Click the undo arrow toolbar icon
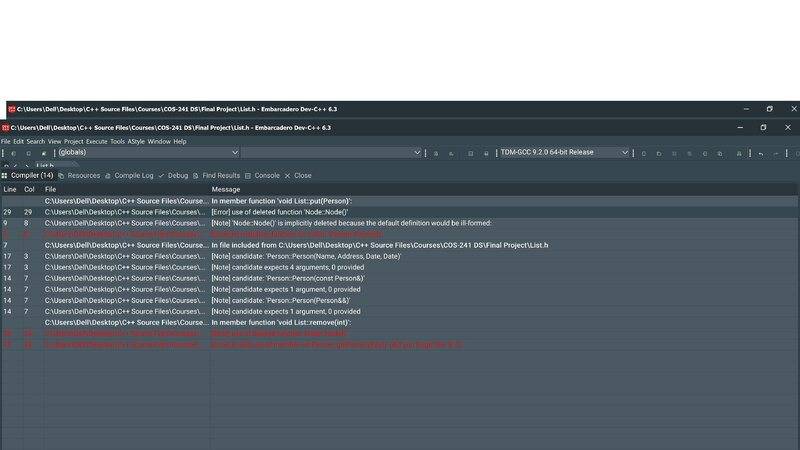Screen dimensions: 800x450 coord(761,153)
